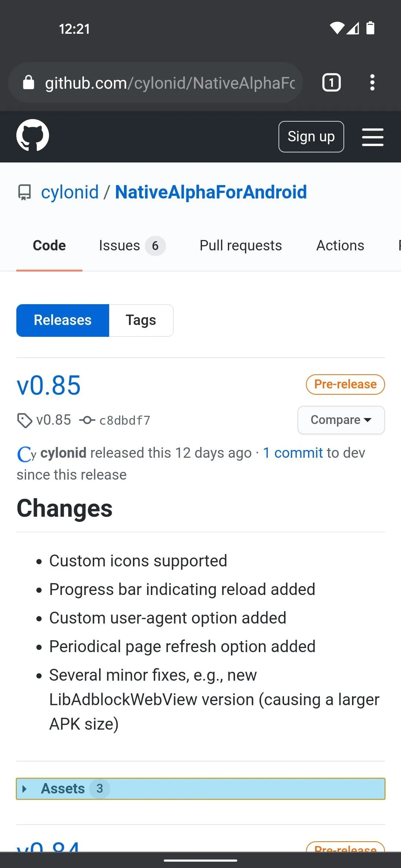Click cylonid's avatar image
Viewport: 401px width, 868px height.
[x=26, y=454]
